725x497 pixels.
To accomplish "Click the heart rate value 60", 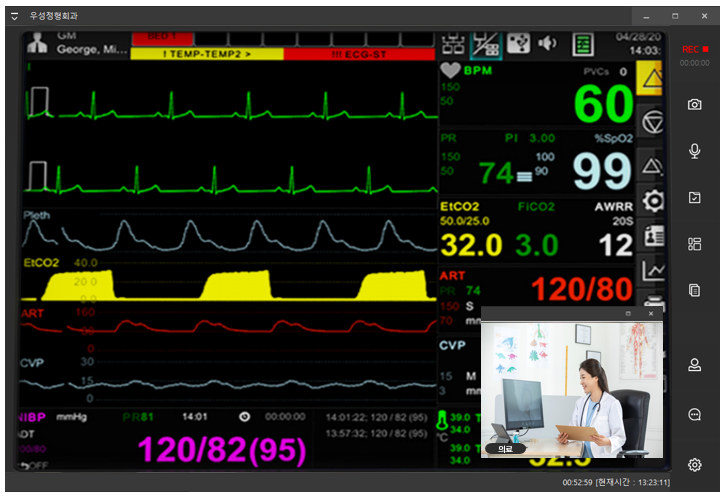I will 603,104.
